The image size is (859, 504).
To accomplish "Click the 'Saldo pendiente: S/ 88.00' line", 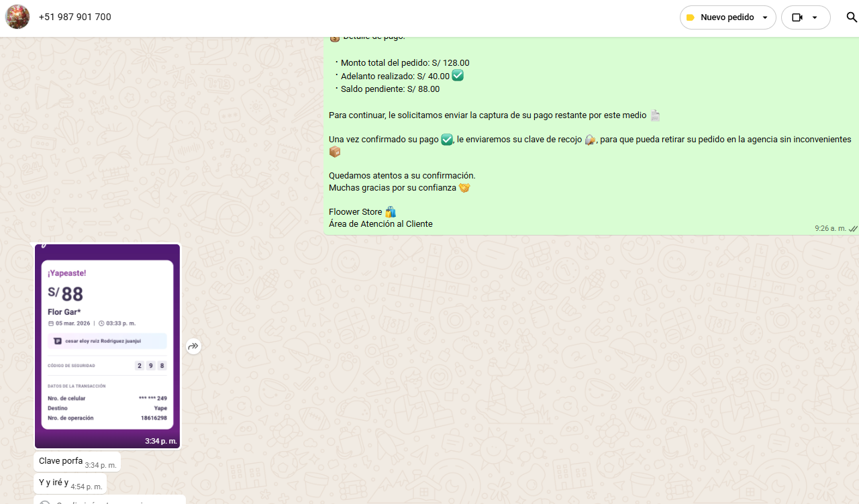I will [390, 89].
